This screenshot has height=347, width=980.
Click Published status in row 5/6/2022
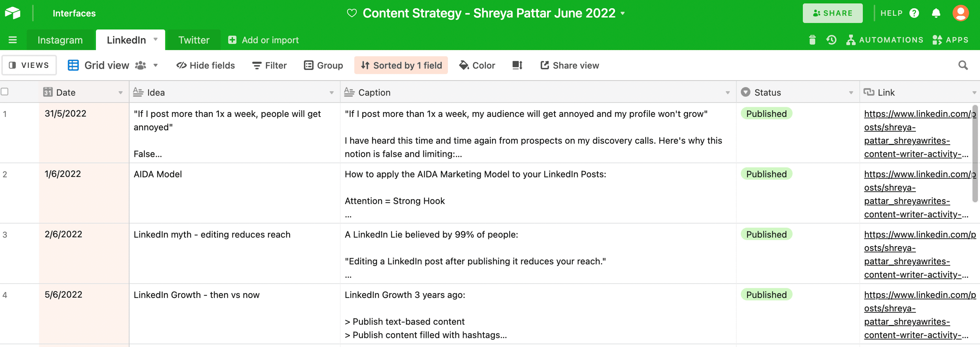click(766, 295)
